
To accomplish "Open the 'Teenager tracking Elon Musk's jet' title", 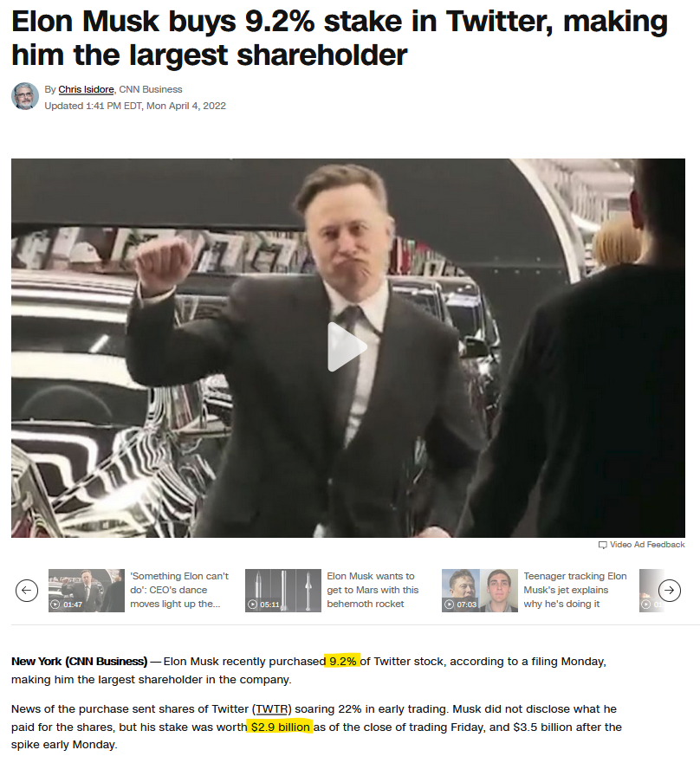I will click(574, 590).
